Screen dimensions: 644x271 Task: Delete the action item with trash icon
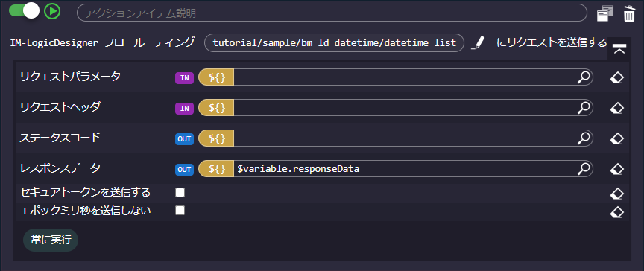pyautogui.click(x=629, y=13)
